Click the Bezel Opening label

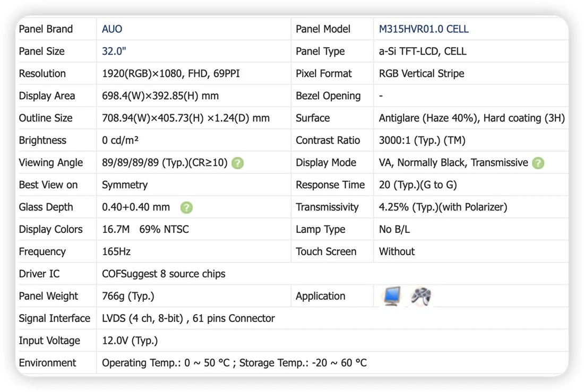[328, 96]
